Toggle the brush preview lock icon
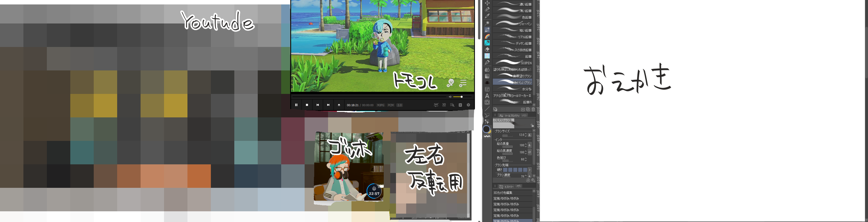This screenshot has height=222, width=868. [532, 125]
